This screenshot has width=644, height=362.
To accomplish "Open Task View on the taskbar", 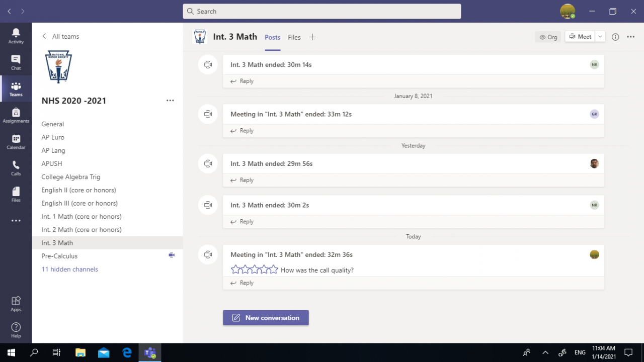I will pyautogui.click(x=57, y=352).
